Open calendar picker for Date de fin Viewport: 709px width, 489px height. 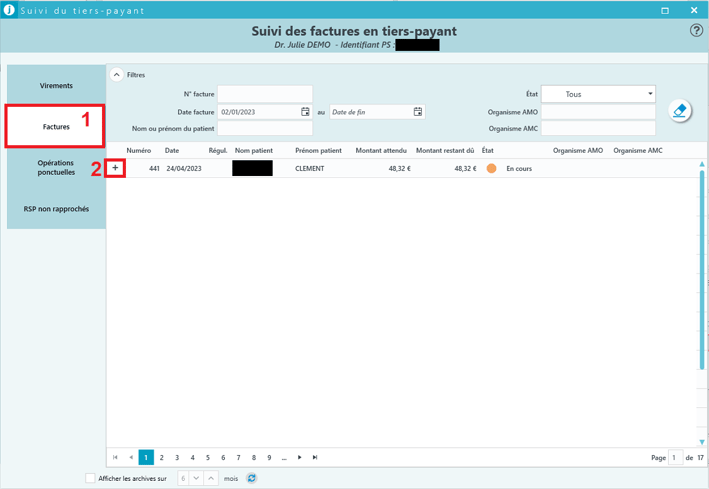tap(418, 112)
